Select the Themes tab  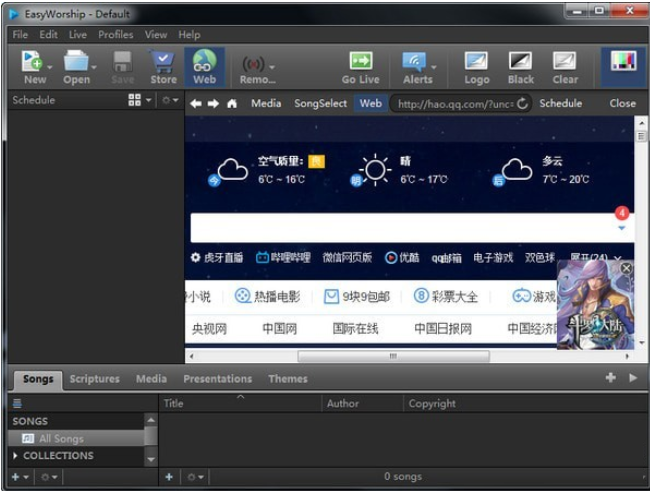click(288, 379)
